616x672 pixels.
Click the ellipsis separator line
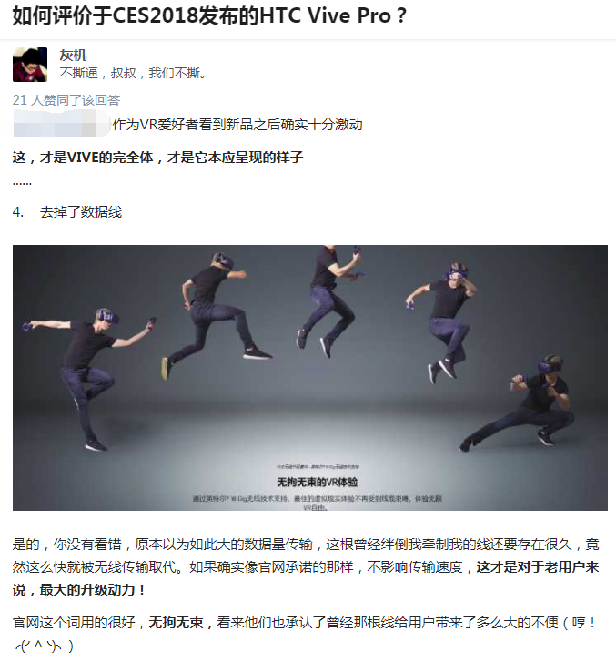[22, 183]
